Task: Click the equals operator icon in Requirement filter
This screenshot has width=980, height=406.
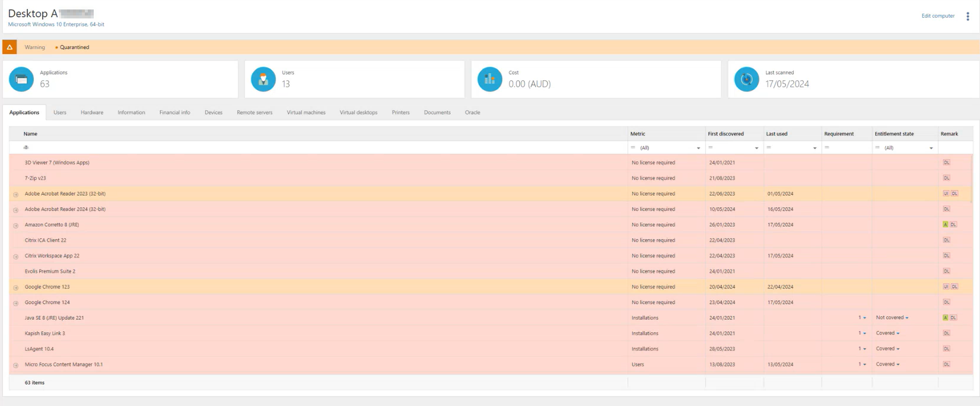Action: pyautogui.click(x=826, y=147)
